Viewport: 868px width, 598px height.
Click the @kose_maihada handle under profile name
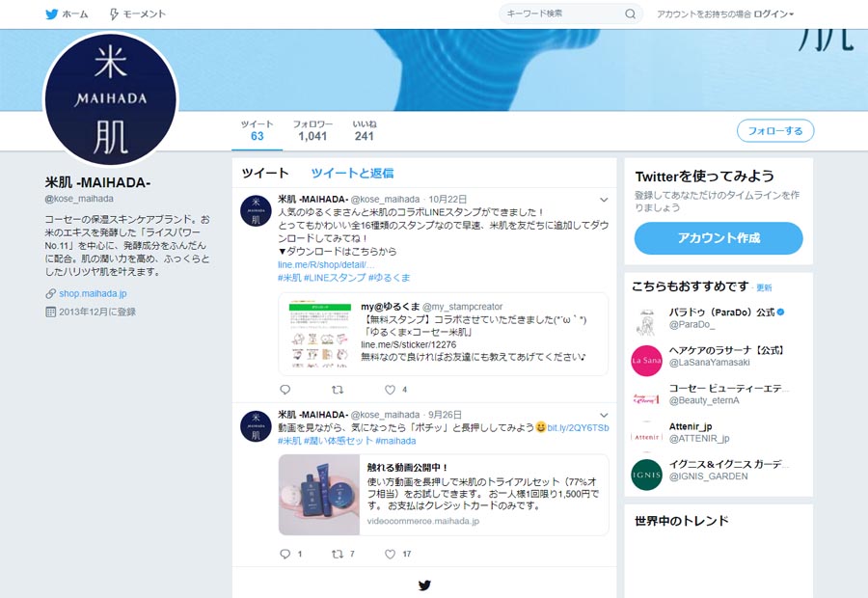tap(79, 199)
